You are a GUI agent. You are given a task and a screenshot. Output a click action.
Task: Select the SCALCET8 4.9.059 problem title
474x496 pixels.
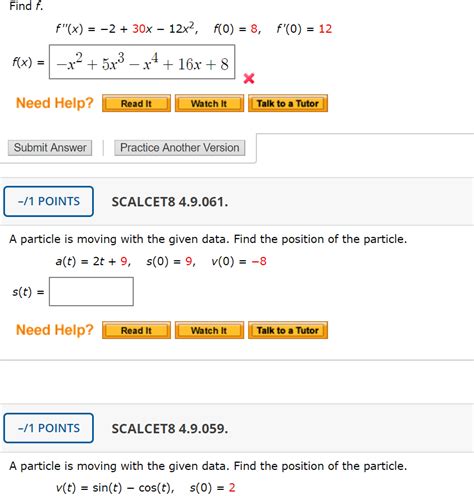click(x=170, y=429)
